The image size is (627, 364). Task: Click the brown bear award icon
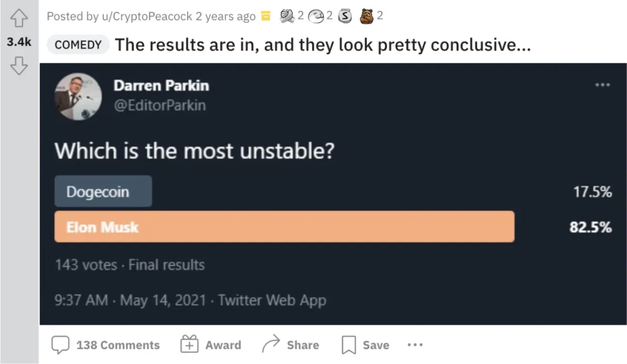pos(367,16)
